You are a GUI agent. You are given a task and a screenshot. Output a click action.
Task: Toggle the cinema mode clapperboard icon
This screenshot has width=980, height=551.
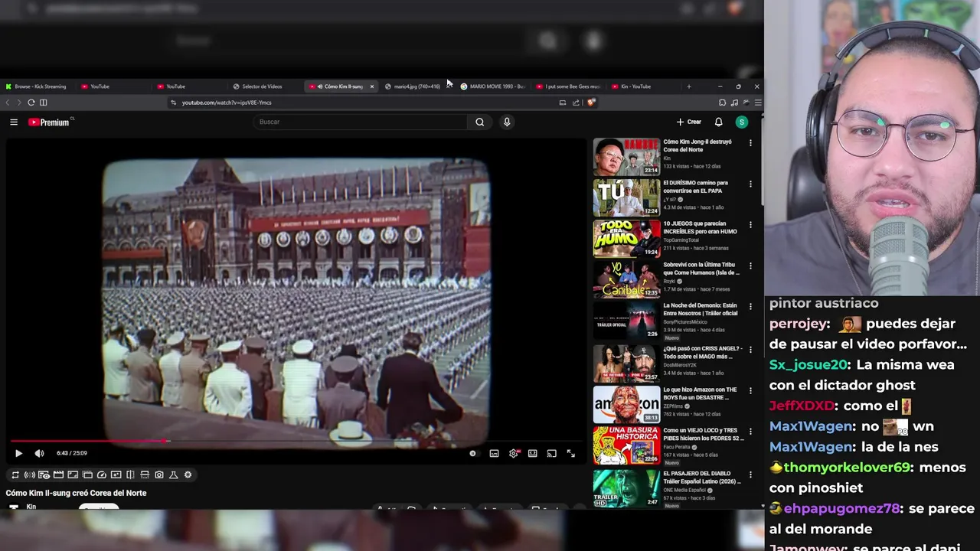click(x=58, y=474)
